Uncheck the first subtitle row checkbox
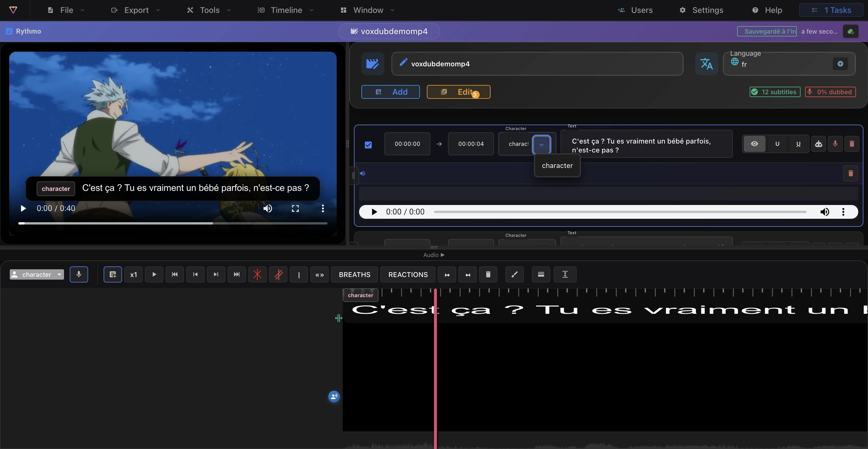This screenshot has width=868, height=449. pyautogui.click(x=368, y=145)
